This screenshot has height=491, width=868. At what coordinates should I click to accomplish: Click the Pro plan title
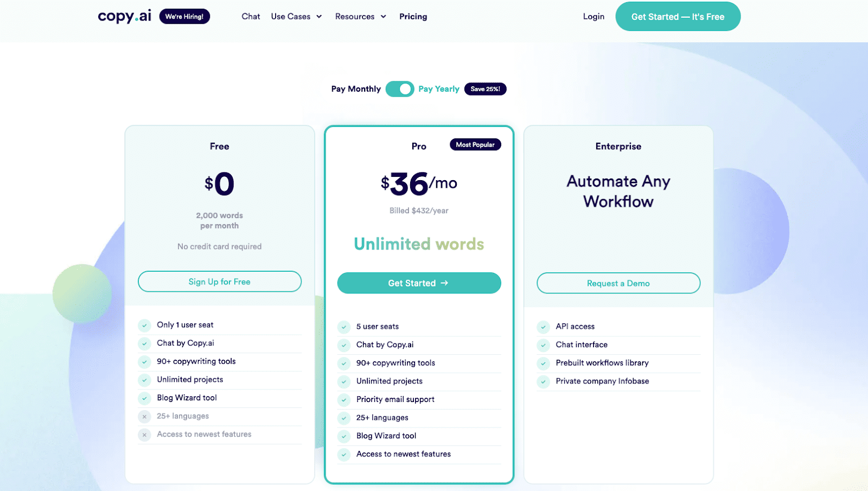[419, 146]
